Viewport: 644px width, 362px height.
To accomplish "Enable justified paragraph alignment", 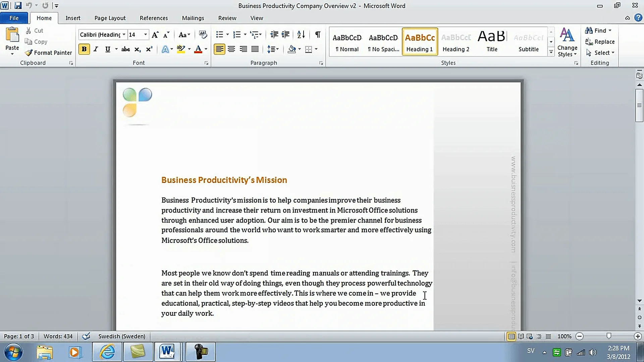I will pyautogui.click(x=255, y=49).
